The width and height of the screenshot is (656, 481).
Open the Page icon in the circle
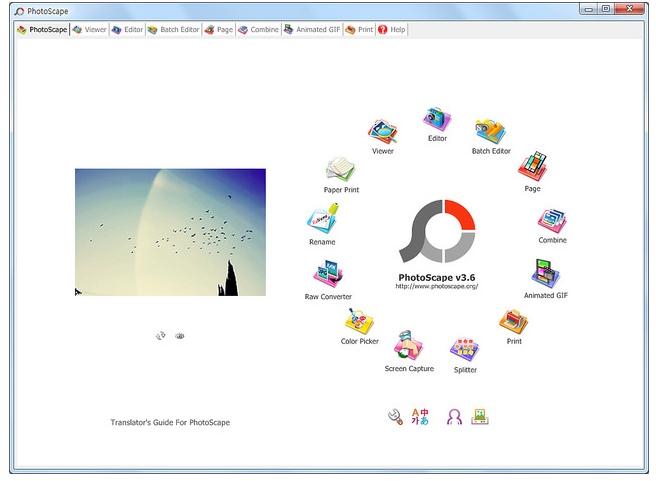click(x=532, y=166)
